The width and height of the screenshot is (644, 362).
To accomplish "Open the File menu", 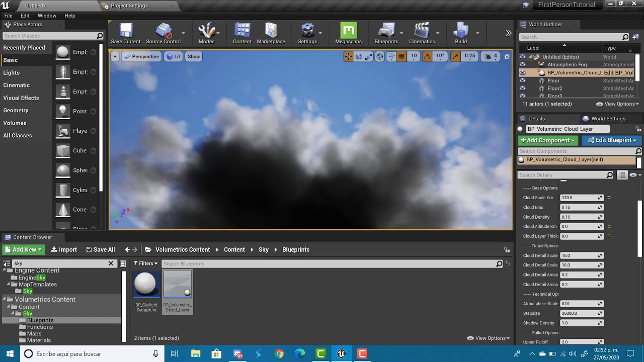I will coord(9,16).
